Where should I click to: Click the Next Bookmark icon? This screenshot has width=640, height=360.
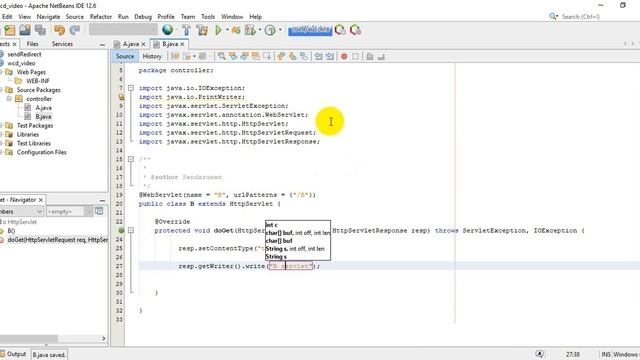[293, 56]
